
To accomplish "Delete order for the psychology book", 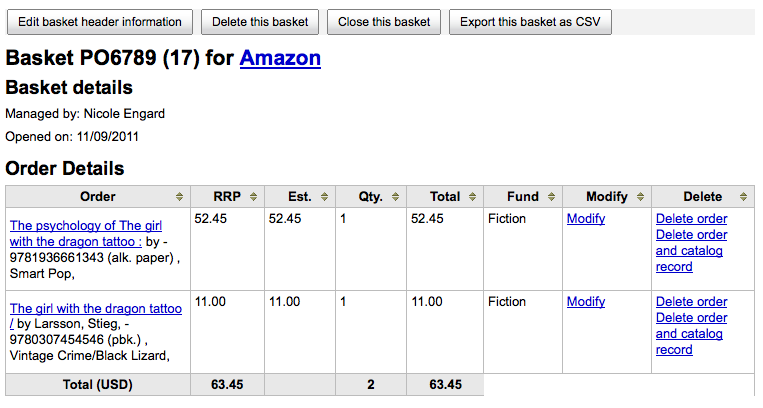I will coord(691,219).
